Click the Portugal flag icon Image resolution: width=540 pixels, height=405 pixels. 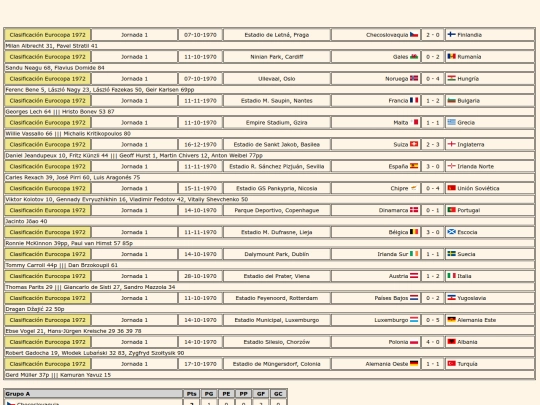coord(451,210)
